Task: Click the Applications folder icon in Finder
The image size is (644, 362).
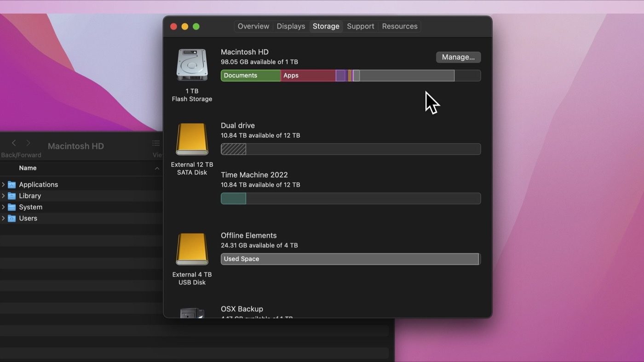Action: tap(12, 185)
